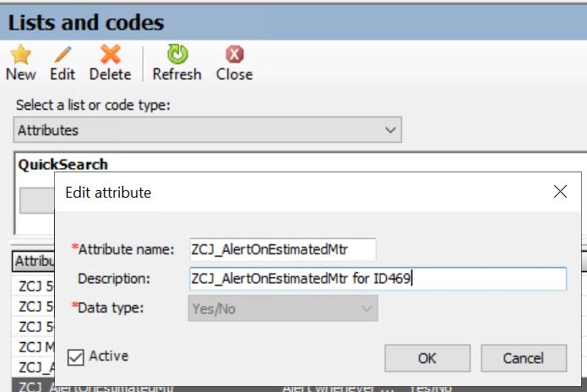Click the Active label text
The height and width of the screenshot is (392, 587).
109,356
